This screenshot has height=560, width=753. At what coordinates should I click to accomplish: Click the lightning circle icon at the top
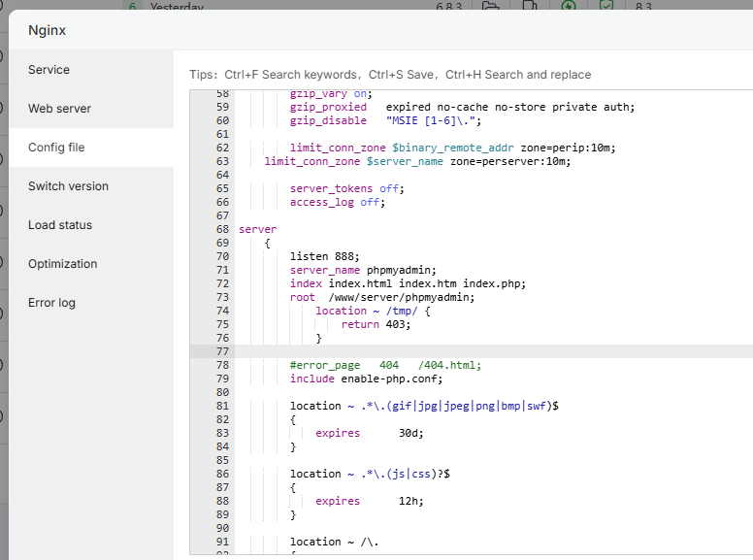569,6
